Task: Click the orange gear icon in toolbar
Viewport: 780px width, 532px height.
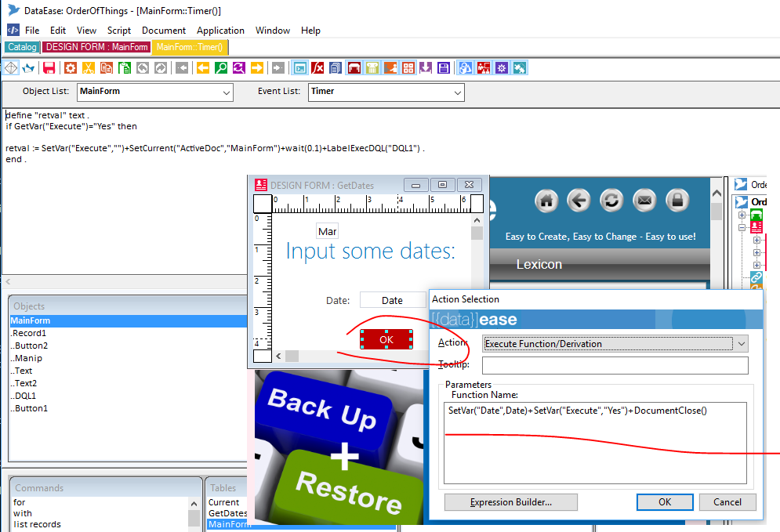Action: tap(71, 68)
